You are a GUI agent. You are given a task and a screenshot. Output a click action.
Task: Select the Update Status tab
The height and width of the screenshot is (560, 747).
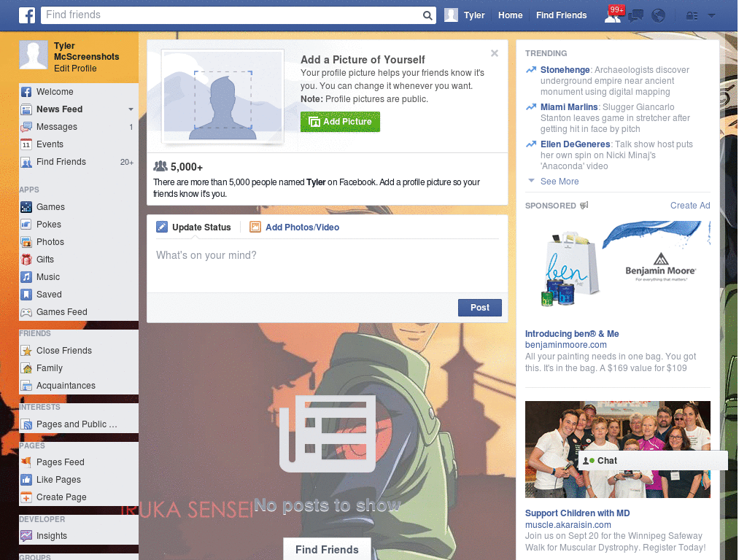193,227
